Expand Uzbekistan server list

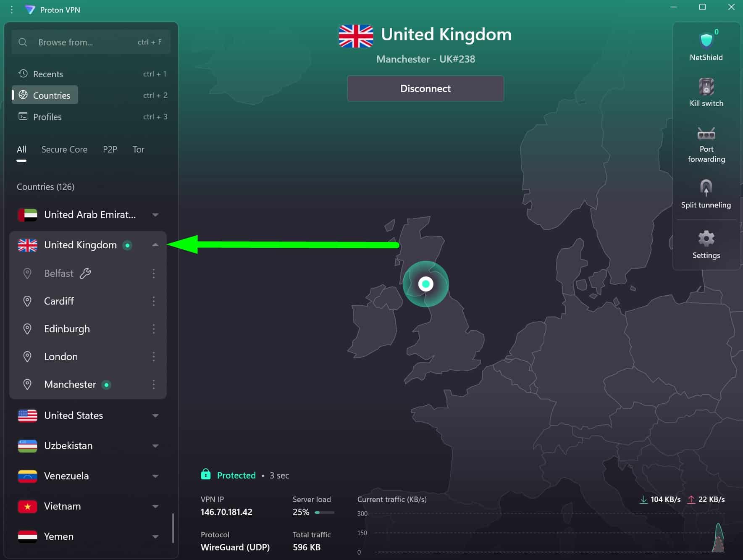(155, 446)
